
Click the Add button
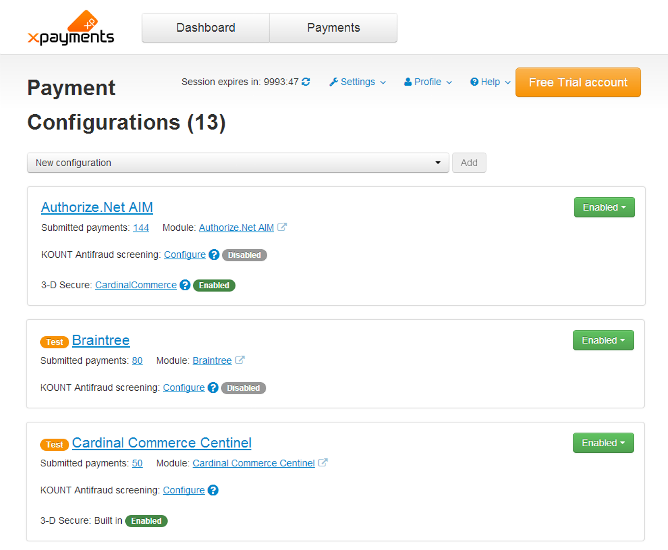[469, 163]
